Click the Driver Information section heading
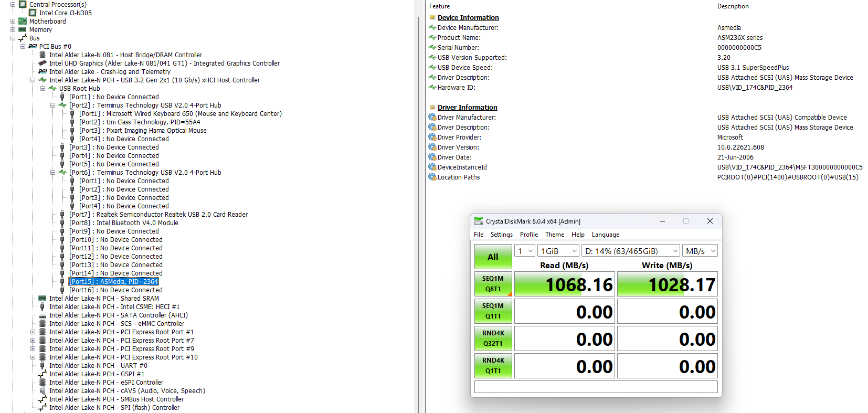This screenshot has width=868, height=413. coord(468,107)
